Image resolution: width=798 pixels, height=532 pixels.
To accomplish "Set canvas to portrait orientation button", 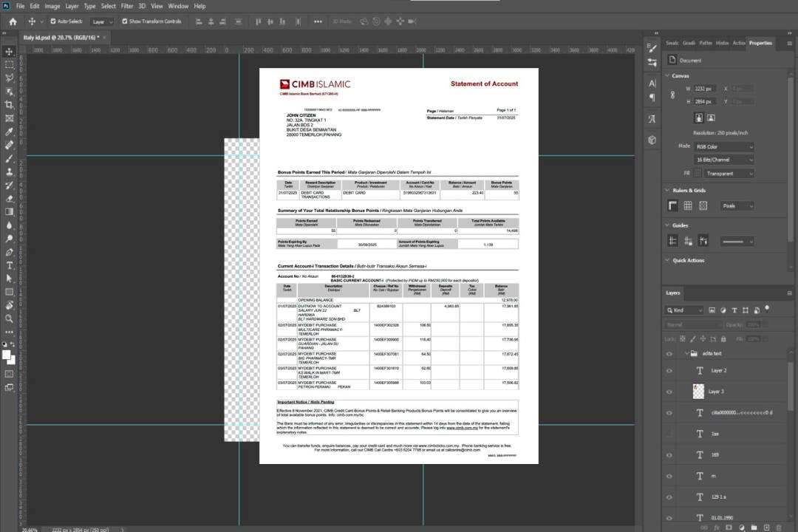I will [x=699, y=118].
